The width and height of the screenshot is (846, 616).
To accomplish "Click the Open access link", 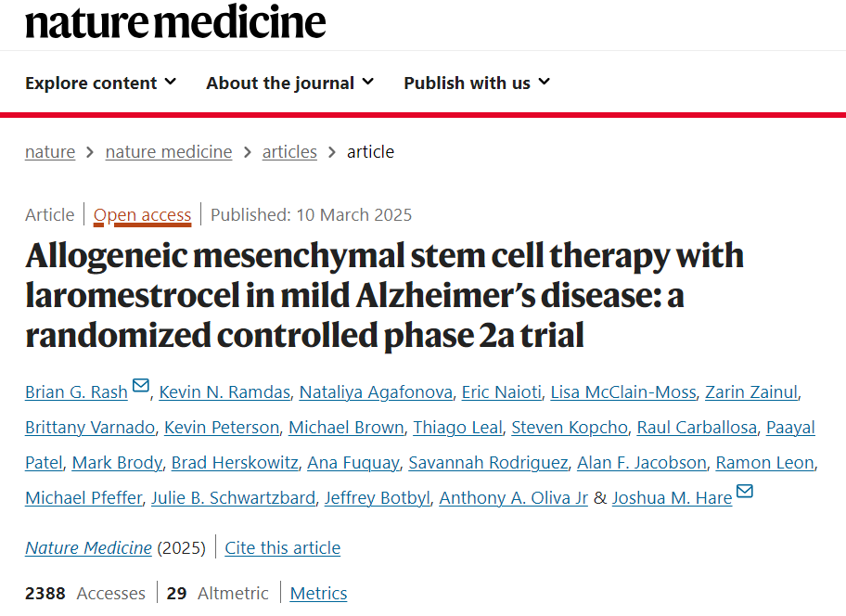I will point(143,214).
